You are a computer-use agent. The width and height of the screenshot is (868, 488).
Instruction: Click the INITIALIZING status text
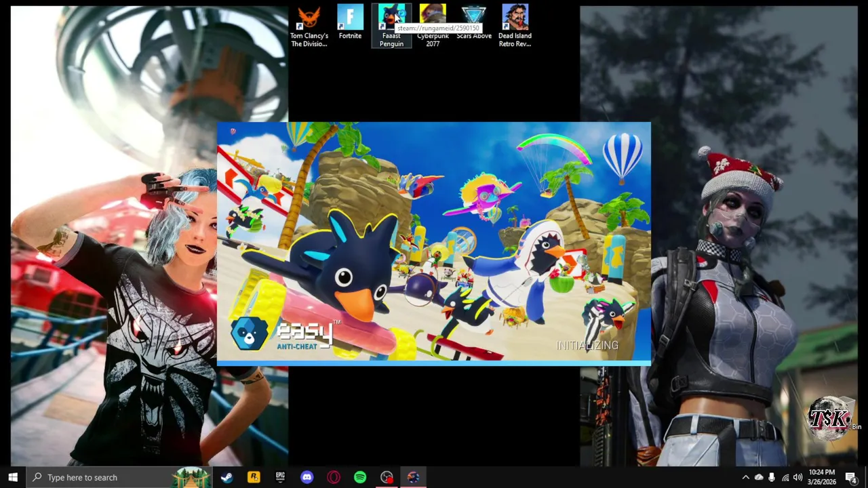point(587,346)
